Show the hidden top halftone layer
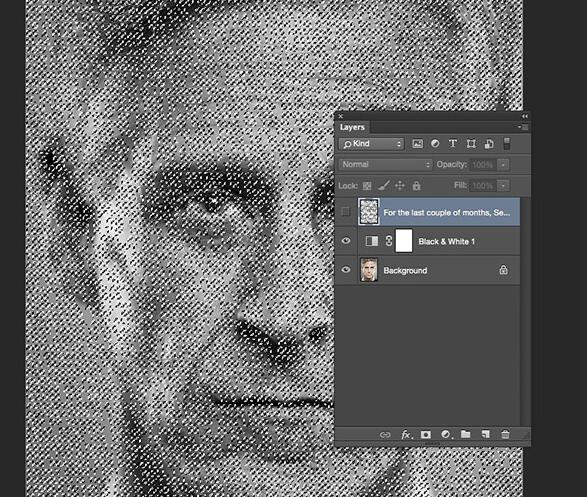This screenshot has height=497, width=587. [346, 212]
